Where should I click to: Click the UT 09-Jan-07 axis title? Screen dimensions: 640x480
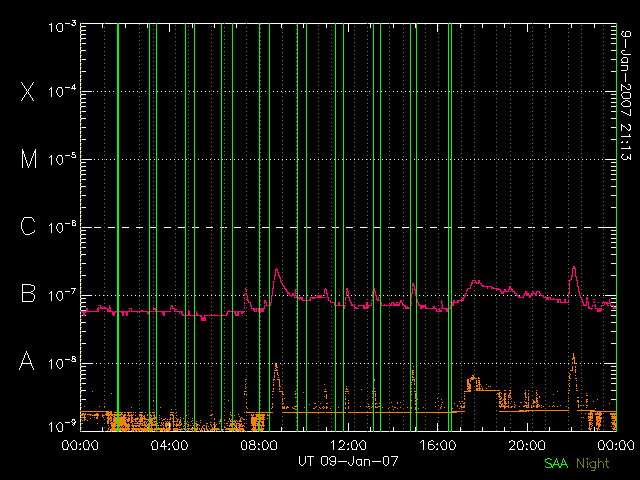point(348,461)
